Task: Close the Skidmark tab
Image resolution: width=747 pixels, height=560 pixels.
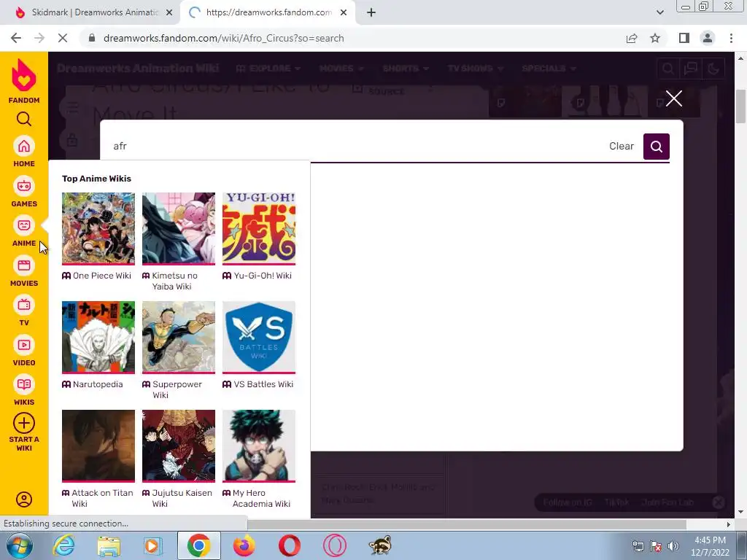Action: coord(169,12)
